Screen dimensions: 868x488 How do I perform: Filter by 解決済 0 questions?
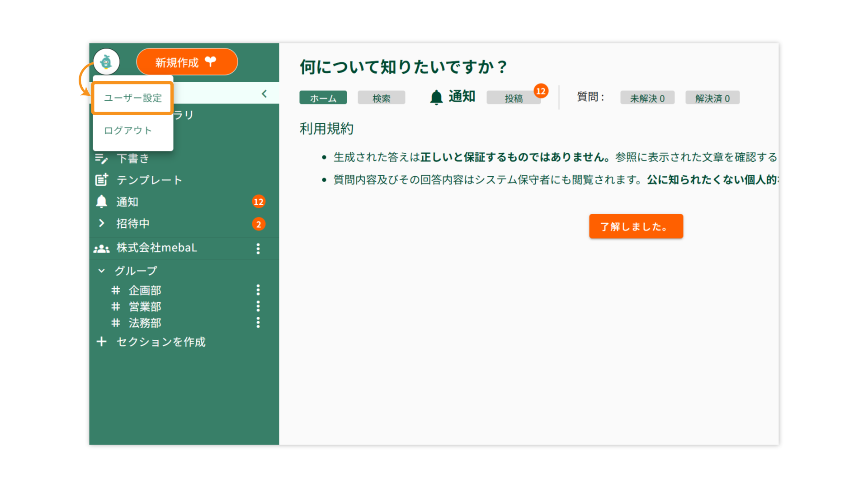click(712, 98)
